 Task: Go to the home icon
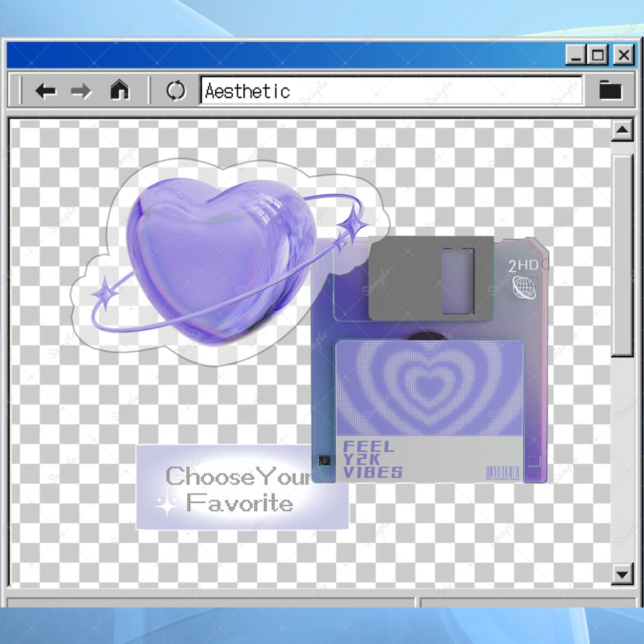pos(119,89)
